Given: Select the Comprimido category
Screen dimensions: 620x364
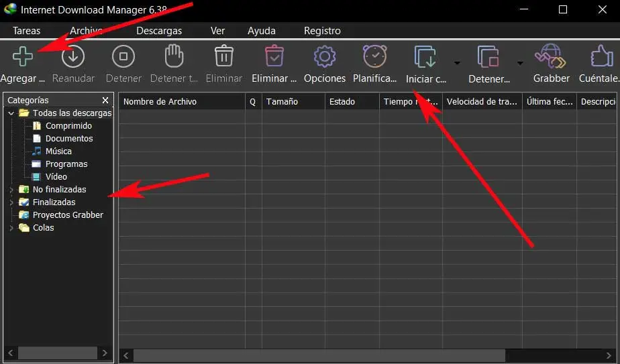Looking at the screenshot, I should [68, 125].
